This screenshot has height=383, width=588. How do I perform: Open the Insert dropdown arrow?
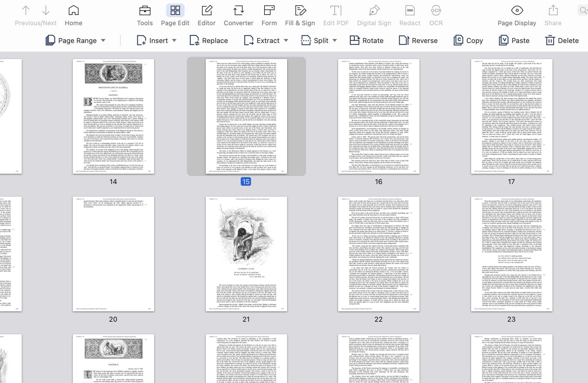(x=174, y=40)
